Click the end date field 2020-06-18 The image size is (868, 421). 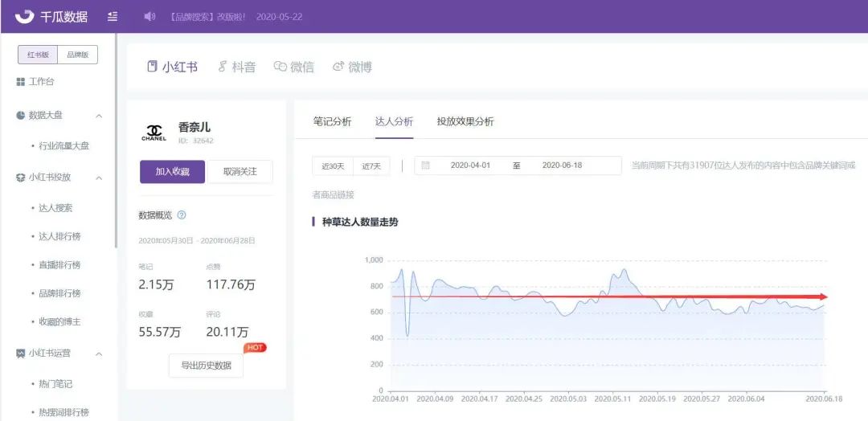tap(562, 166)
